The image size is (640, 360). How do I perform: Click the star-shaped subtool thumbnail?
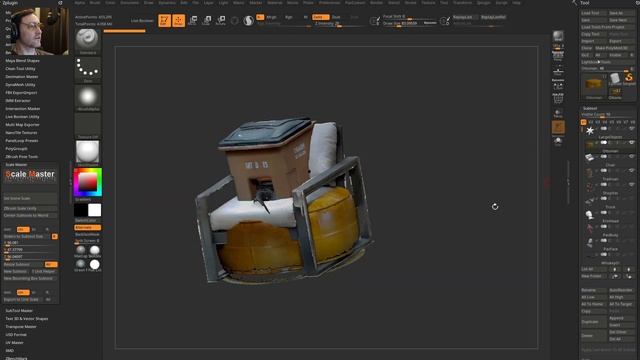click(x=590, y=131)
